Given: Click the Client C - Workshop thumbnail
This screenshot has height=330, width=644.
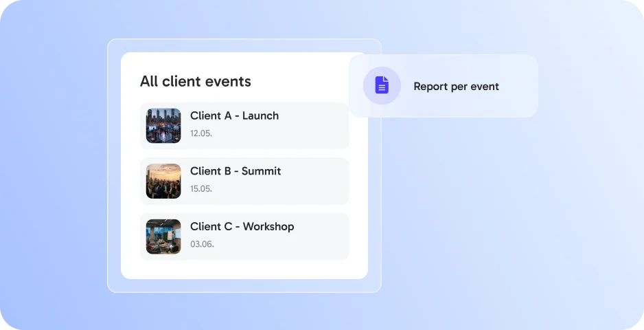Looking at the screenshot, I should pyautogui.click(x=163, y=236).
